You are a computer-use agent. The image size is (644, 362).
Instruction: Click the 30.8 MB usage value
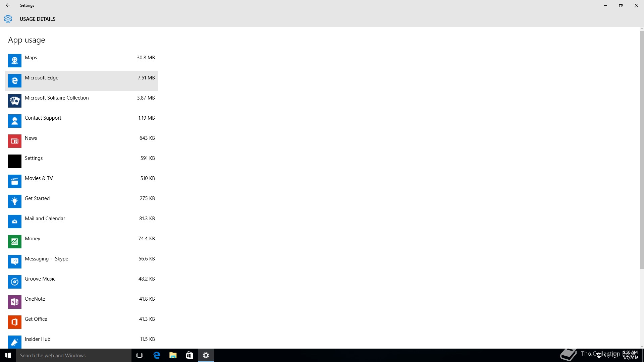click(146, 58)
